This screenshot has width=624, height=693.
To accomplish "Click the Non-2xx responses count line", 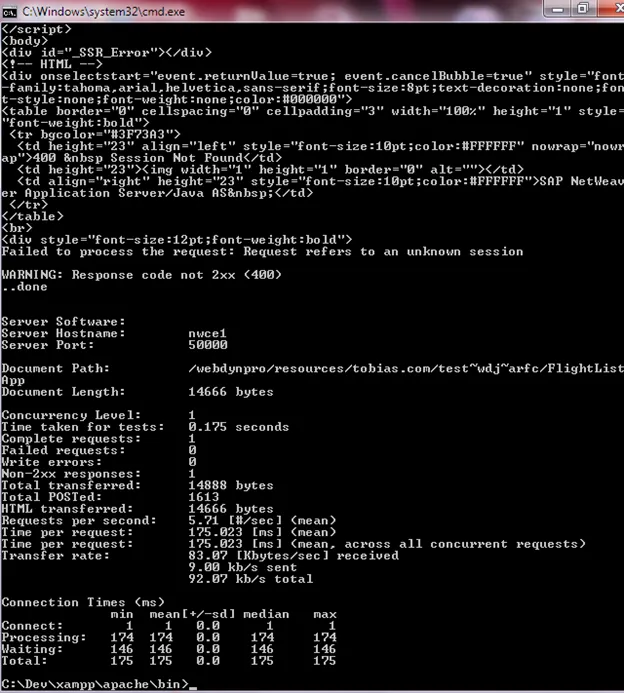I will tap(98, 474).
